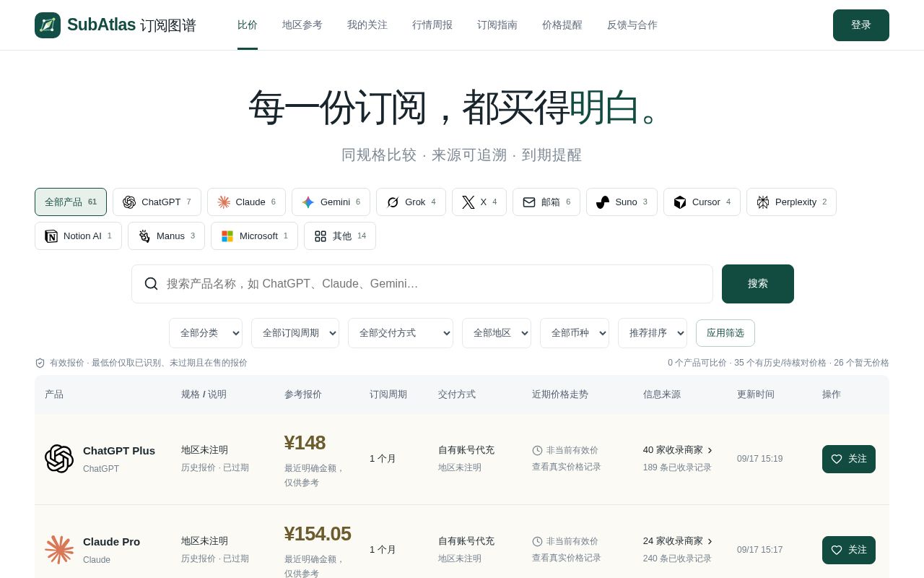Image resolution: width=924 pixels, height=578 pixels.
Task: Click the ChatGPT Plus row logo
Action: click(x=59, y=459)
